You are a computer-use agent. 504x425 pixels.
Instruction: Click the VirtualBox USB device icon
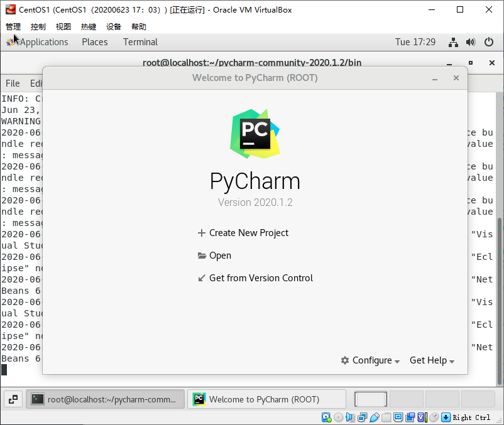click(375, 417)
